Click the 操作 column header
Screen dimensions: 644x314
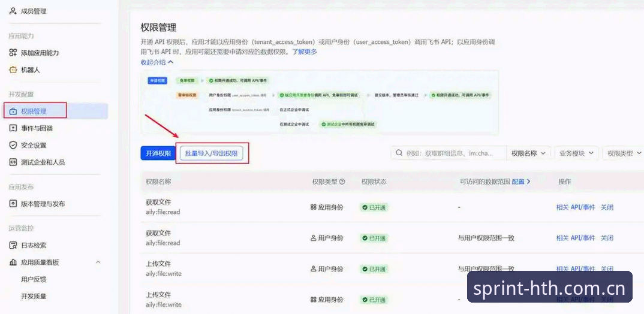564,182
